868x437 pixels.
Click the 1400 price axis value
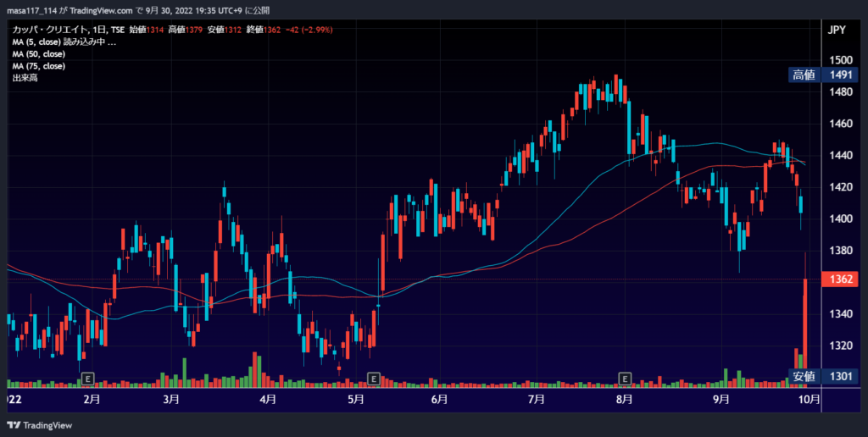pyautogui.click(x=842, y=219)
